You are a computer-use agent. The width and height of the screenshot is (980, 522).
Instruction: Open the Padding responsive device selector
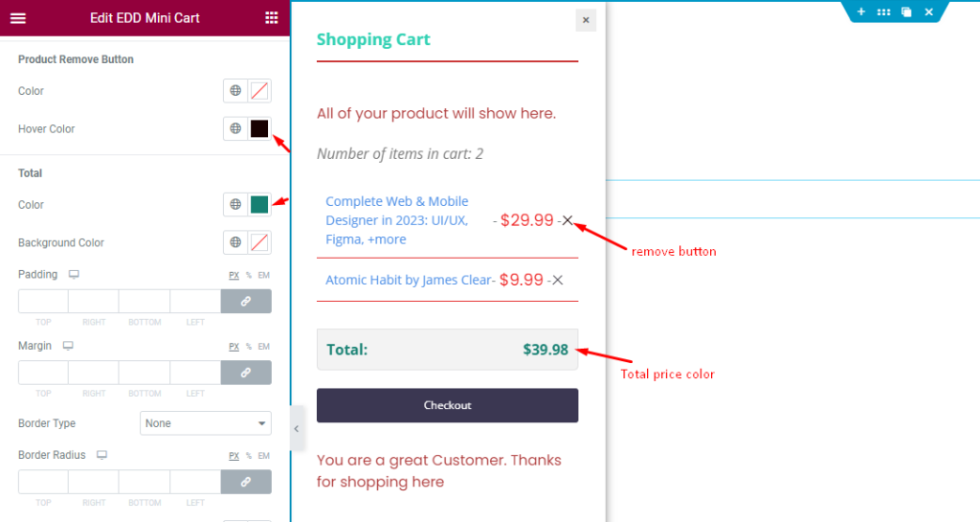pyautogui.click(x=74, y=275)
